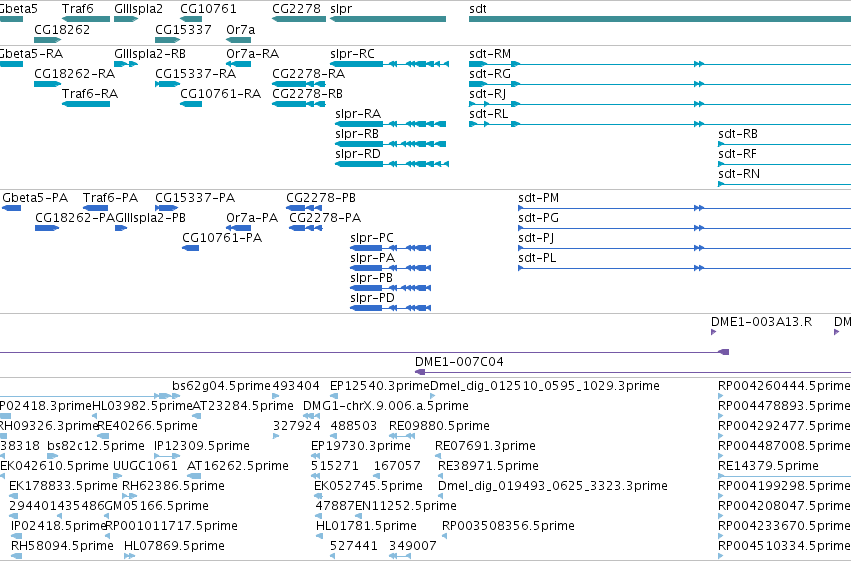
Task: Select the DMG1-chrX.9.006.a.5prime label
Action: click(386, 406)
